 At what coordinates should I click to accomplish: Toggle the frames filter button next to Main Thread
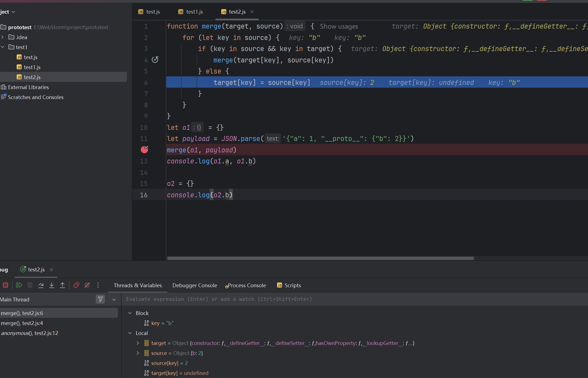click(x=100, y=299)
